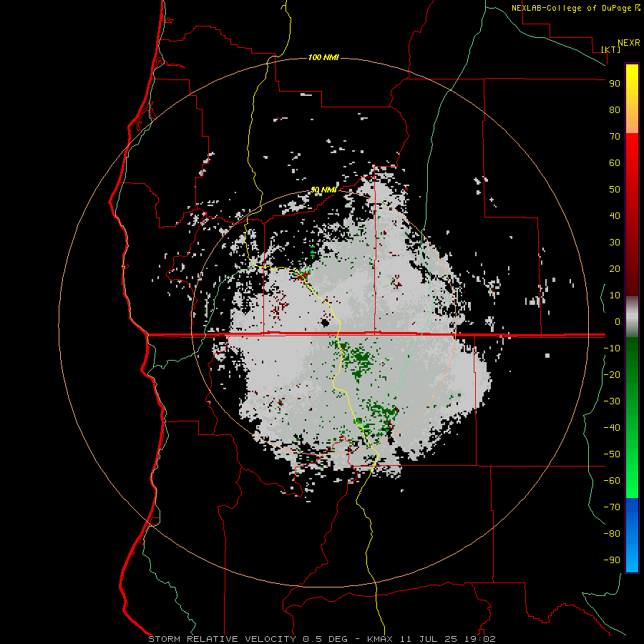644x644 pixels.
Task: Click the -70 value on the velocity scale
Action: [x=612, y=507]
